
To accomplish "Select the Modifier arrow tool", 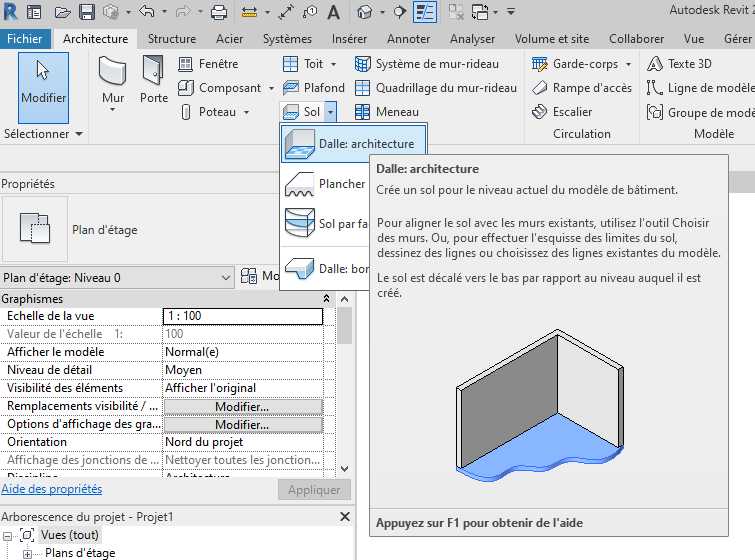I will (43, 88).
